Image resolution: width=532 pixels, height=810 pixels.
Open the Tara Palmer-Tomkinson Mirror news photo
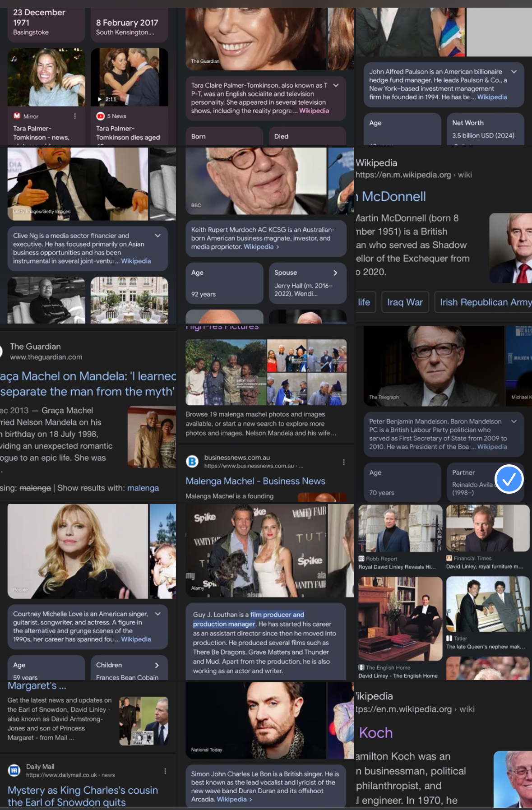tap(46, 77)
